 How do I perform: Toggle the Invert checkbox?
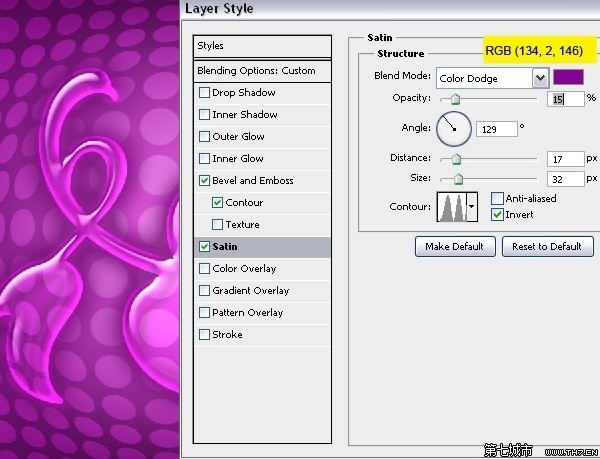click(x=497, y=215)
